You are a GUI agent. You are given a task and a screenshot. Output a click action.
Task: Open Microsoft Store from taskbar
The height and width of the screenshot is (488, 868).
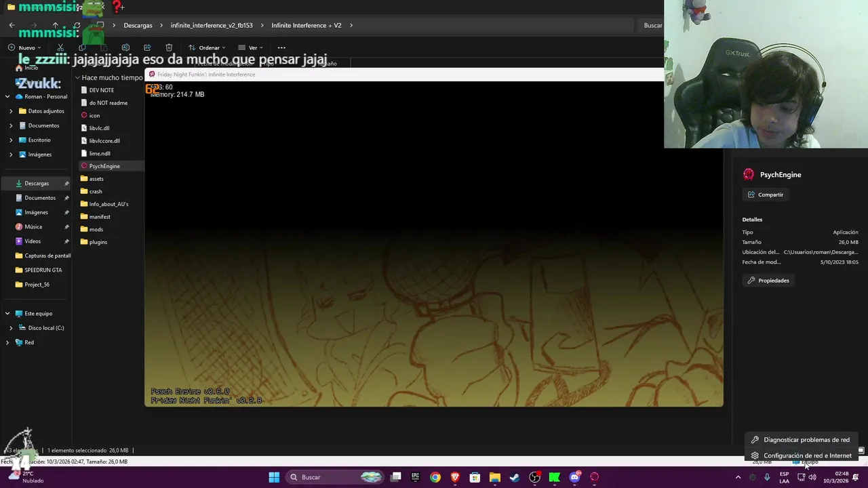pos(475,477)
